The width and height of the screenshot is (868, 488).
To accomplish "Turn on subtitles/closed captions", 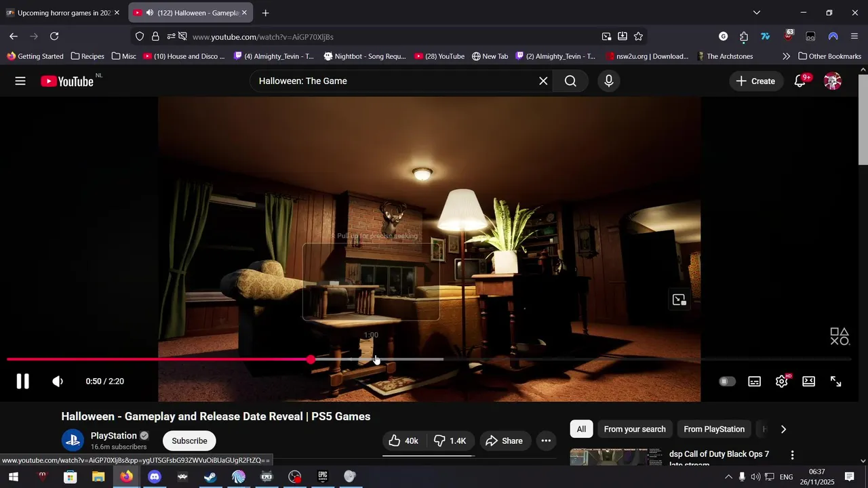I will (754, 382).
